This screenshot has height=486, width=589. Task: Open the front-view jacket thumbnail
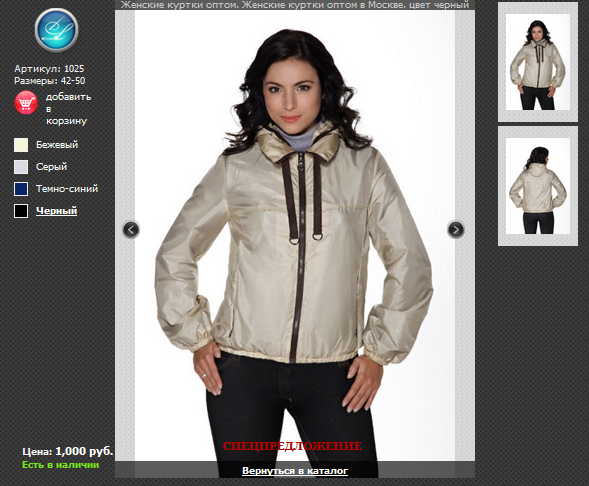[x=538, y=62]
